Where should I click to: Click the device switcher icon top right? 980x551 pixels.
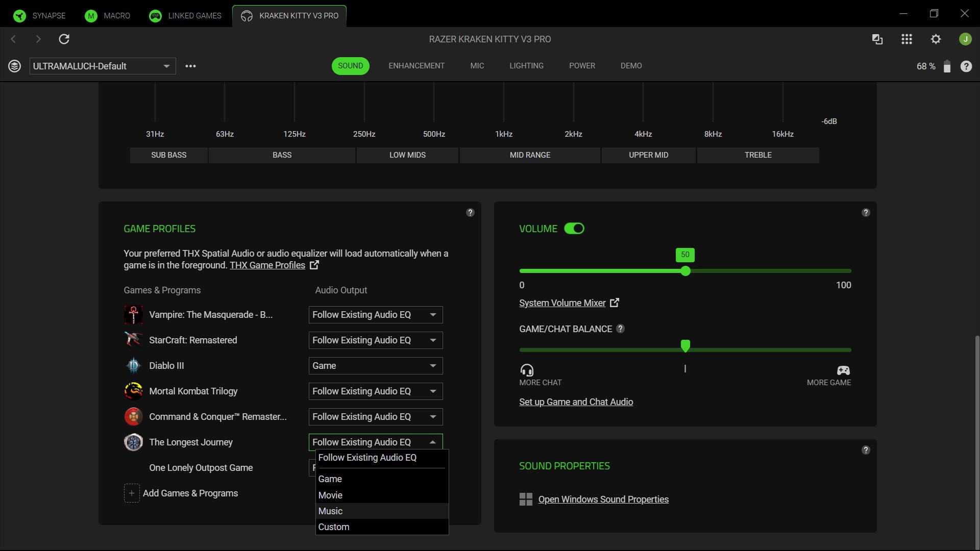coord(877,39)
